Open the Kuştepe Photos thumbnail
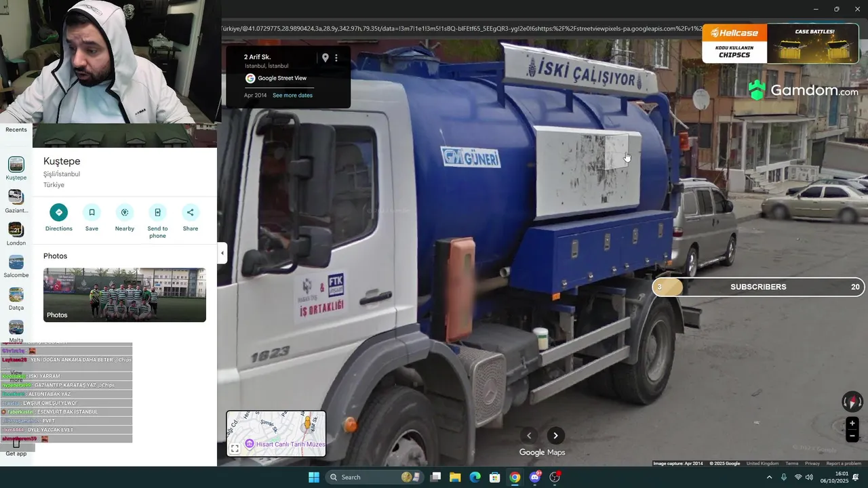This screenshot has height=488, width=868. click(125, 295)
